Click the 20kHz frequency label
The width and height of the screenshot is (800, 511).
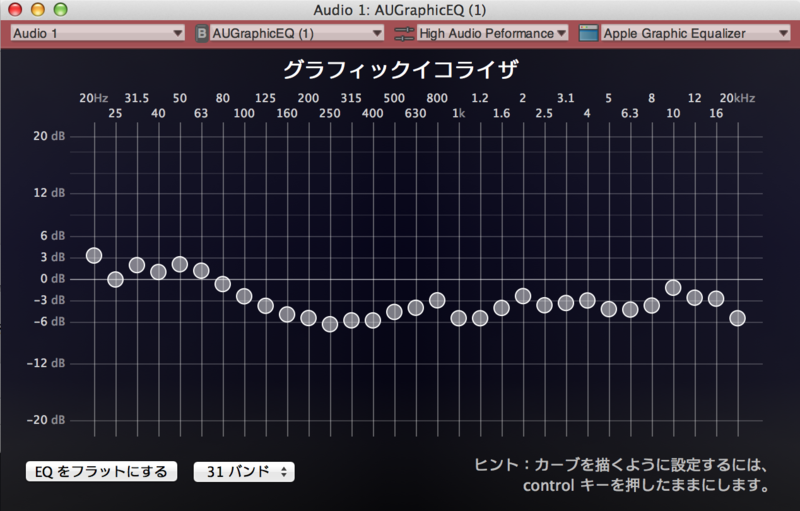click(x=737, y=98)
